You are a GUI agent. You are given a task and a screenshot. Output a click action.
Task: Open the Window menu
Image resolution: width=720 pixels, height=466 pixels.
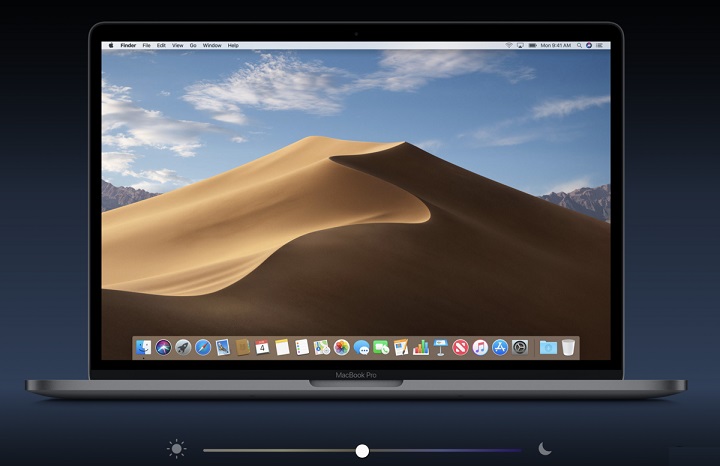pos(212,46)
